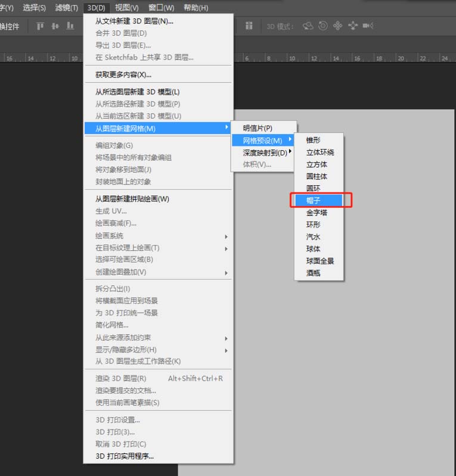Select the 3D rotate object mode icon
Viewport: 456px width, 476px height.
(308, 26)
